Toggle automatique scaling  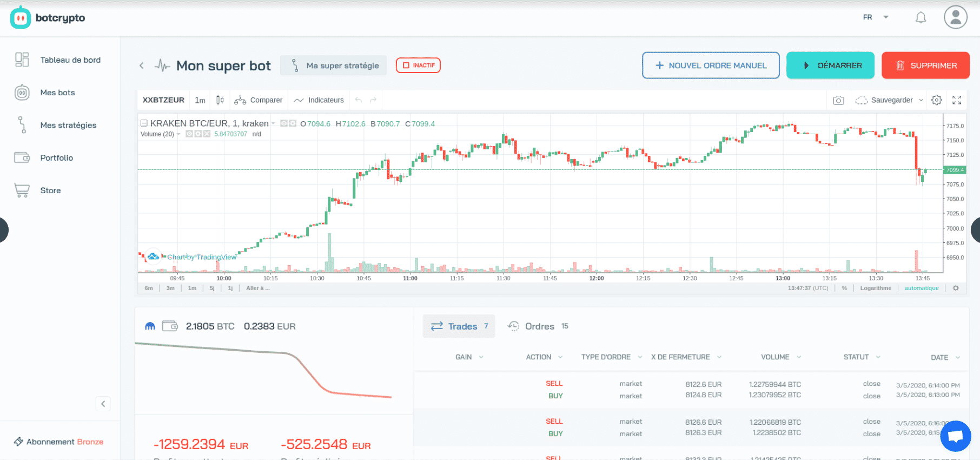(x=922, y=288)
